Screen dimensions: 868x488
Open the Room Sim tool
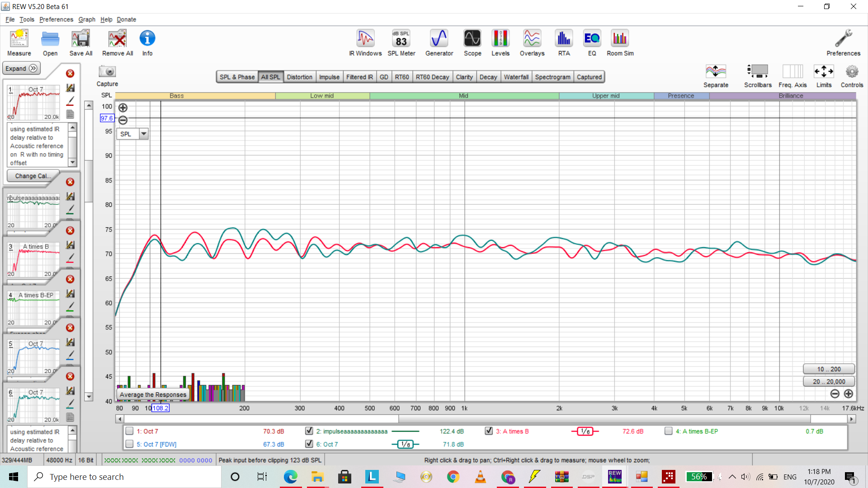[x=620, y=39]
